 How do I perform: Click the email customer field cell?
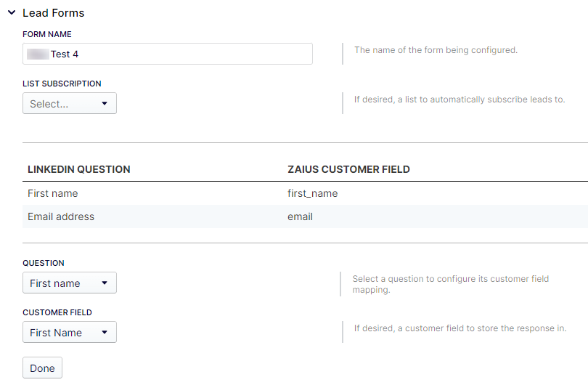(x=300, y=216)
